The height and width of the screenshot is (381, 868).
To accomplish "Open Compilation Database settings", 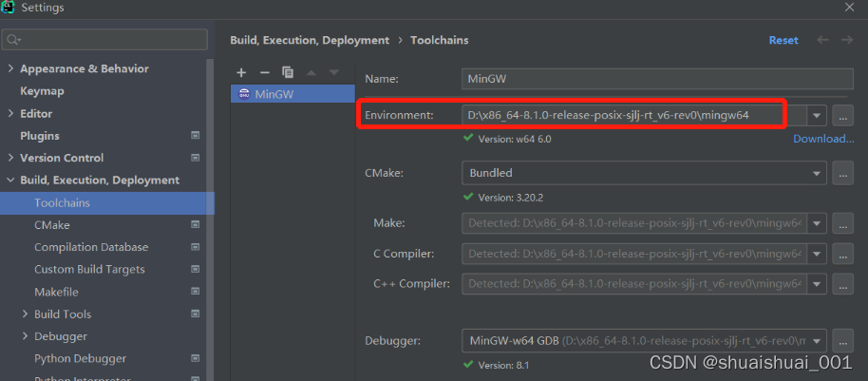I will coord(91,247).
